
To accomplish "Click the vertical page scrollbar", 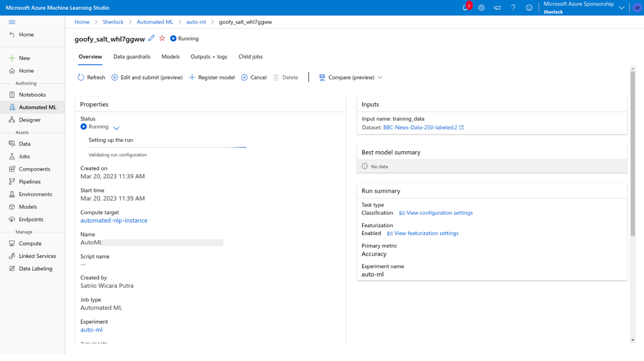I will coord(633,153).
